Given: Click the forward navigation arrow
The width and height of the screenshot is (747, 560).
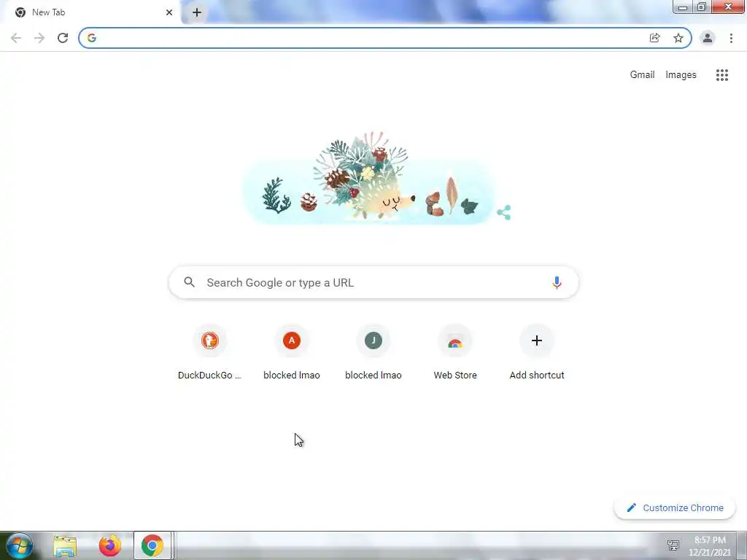Looking at the screenshot, I should (x=39, y=38).
